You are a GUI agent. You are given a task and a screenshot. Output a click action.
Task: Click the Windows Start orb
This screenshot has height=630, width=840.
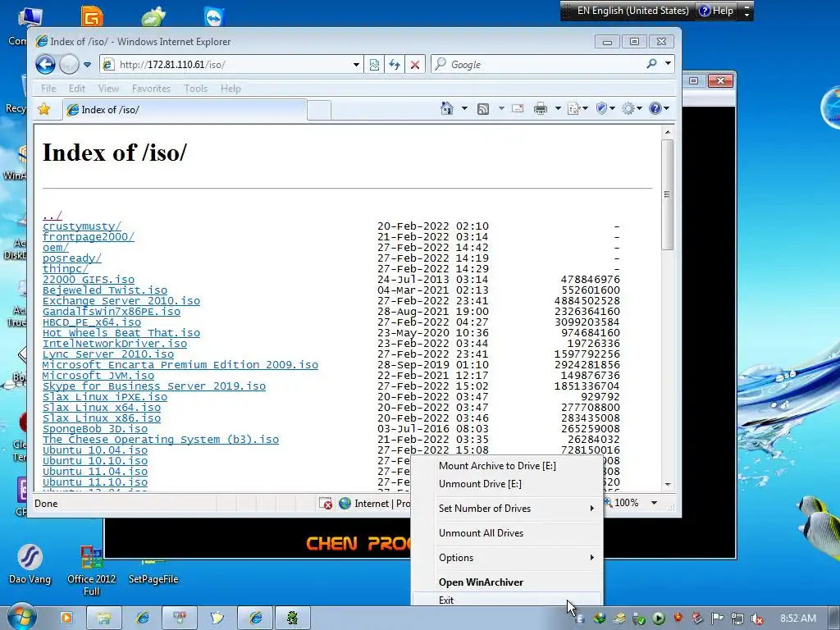click(x=22, y=617)
